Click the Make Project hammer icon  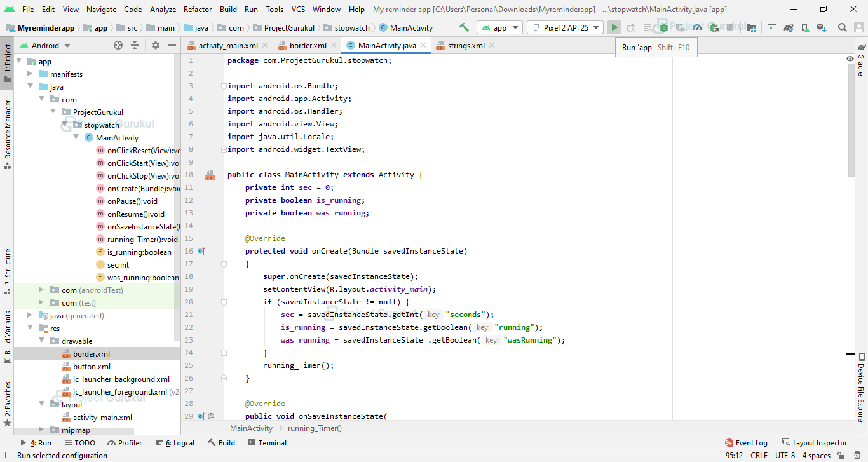click(465, 27)
